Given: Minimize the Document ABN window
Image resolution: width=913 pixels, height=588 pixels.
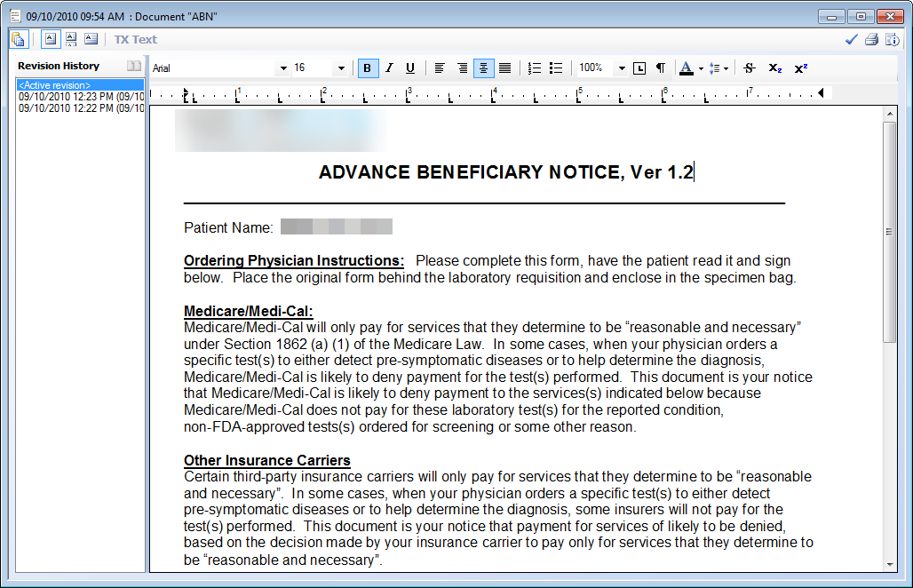Looking at the screenshot, I should [831, 16].
